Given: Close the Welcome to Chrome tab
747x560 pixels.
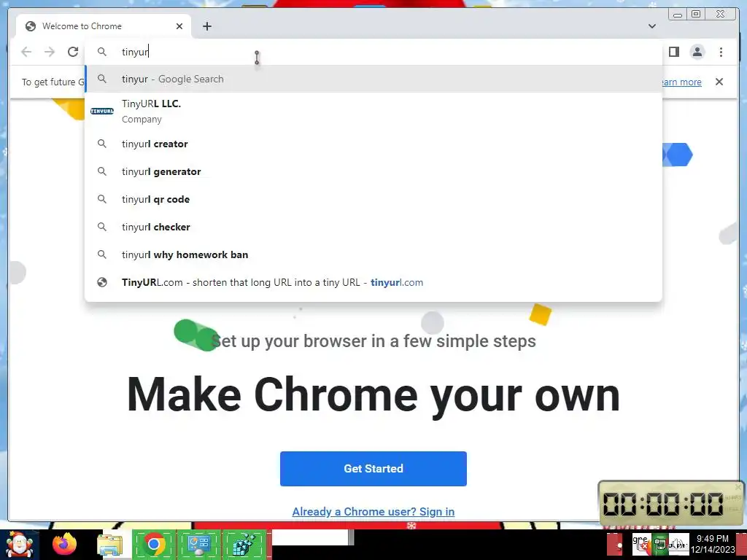Looking at the screenshot, I should tap(179, 26).
